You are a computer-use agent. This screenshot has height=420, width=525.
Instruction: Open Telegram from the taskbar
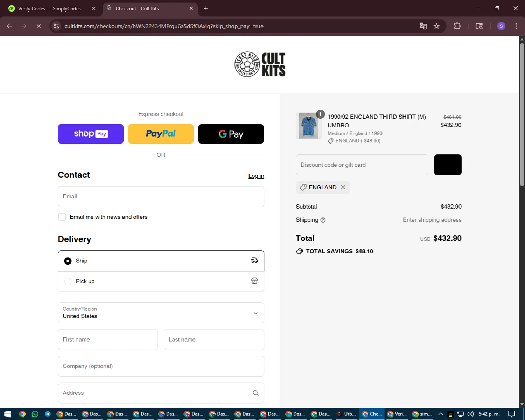48,414
